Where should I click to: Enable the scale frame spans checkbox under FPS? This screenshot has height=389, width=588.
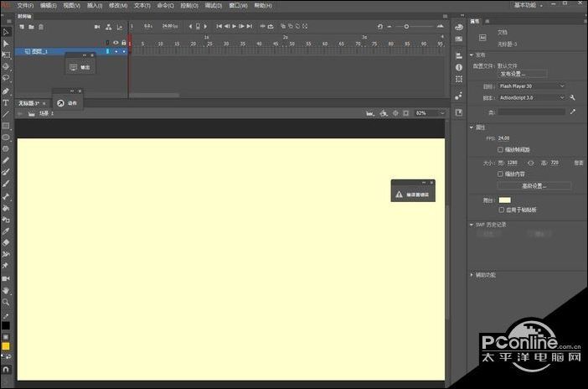[x=500, y=149]
